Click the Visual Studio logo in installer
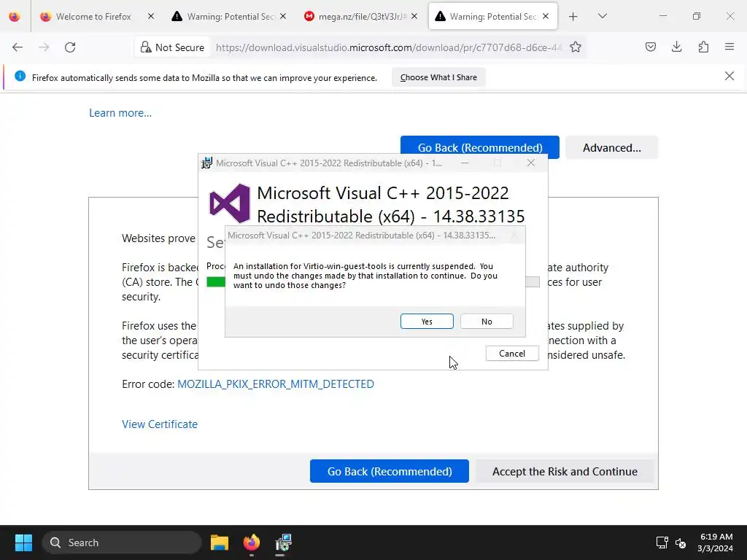The width and height of the screenshot is (747, 560). [230, 203]
